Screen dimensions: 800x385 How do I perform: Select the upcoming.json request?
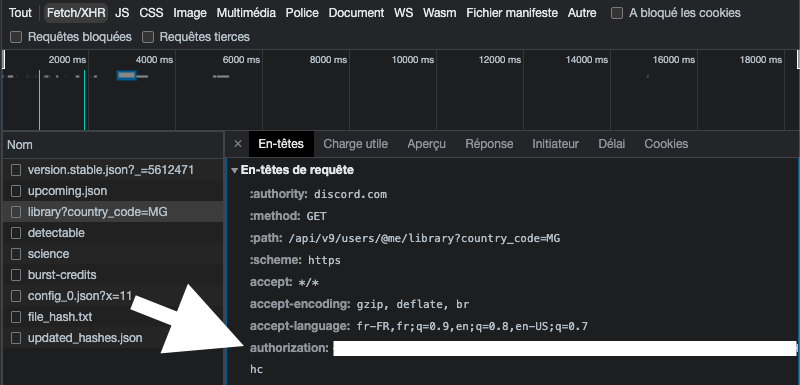point(113,191)
